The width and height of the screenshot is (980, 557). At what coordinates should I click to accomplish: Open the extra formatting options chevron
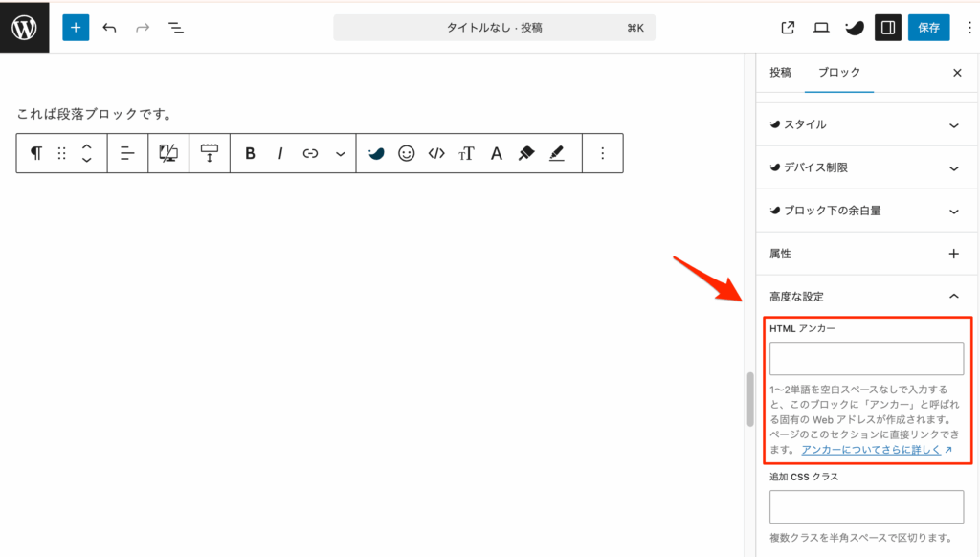point(339,153)
